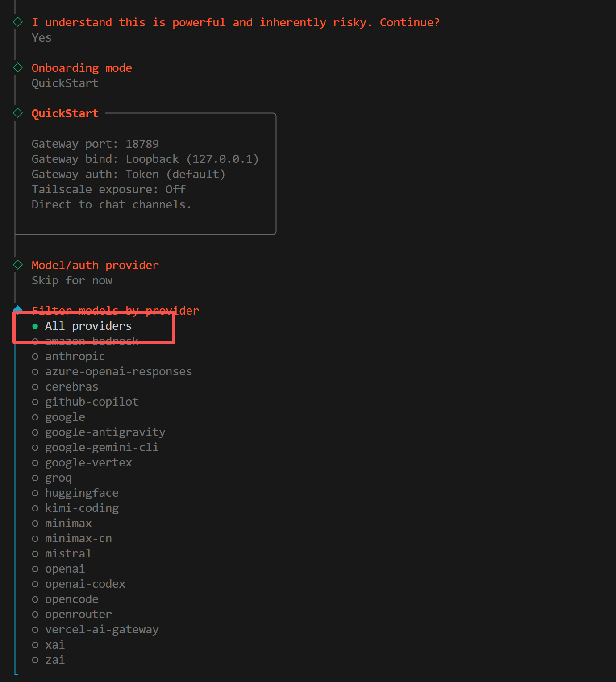Image resolution: width=616 pixels, height=682 pixels.
Task: Choose openrouter provider
Action: [x=72, y=615]
